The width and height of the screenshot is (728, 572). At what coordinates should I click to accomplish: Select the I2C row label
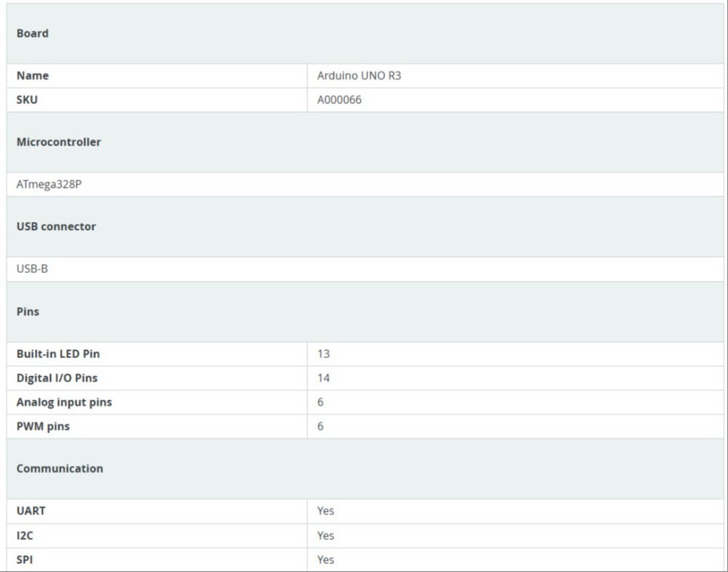point(25,536)
